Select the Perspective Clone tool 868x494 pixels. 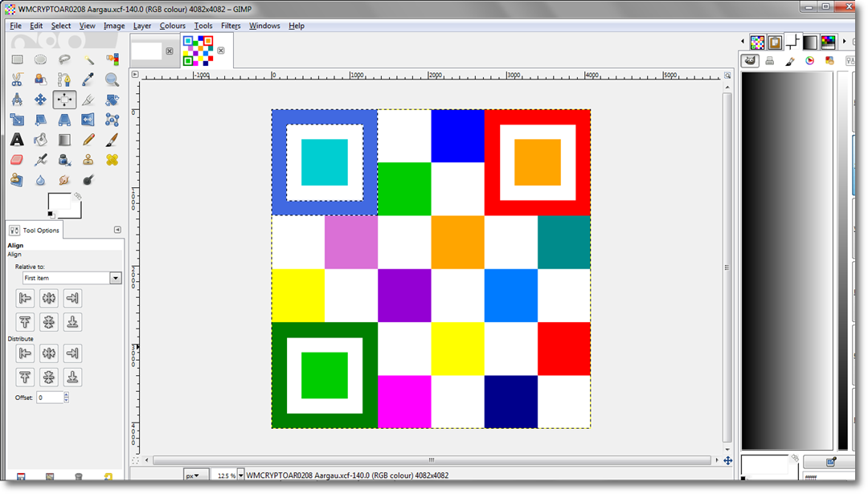17,180
